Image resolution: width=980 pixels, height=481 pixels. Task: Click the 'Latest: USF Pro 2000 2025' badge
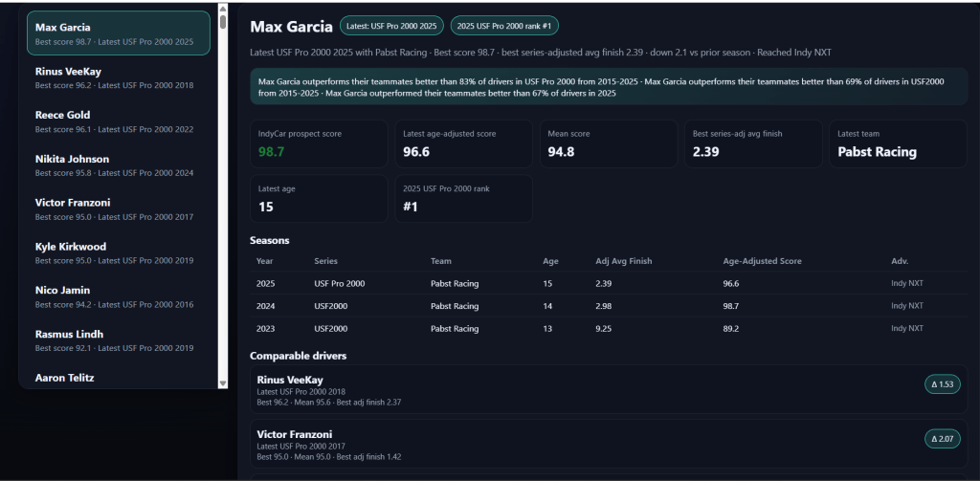coord(392,27)
